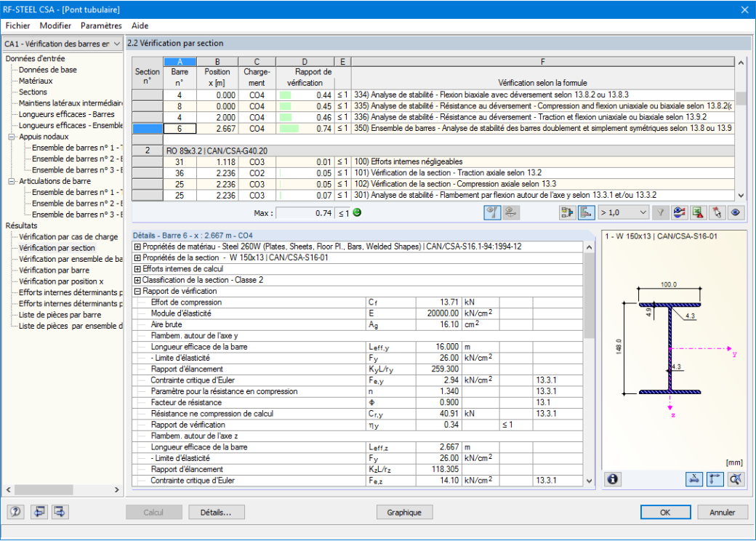Collapse the 'Appuis nodaux' tree node
756x541 pixels.
click(x=11, y=137)
